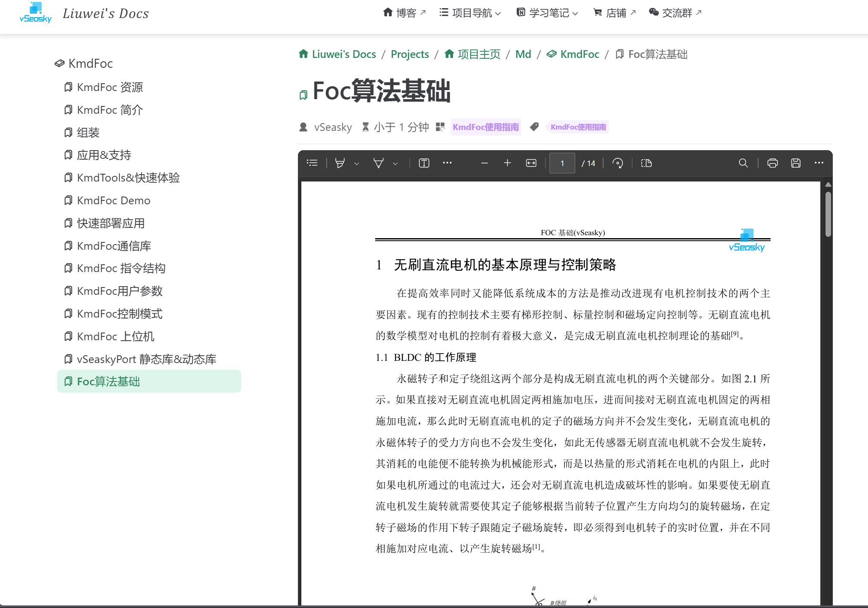868x608 pixels.
Task: Open vSeaskyPort 静态库&动态库 in sidebar
Action: click(149, 359)
